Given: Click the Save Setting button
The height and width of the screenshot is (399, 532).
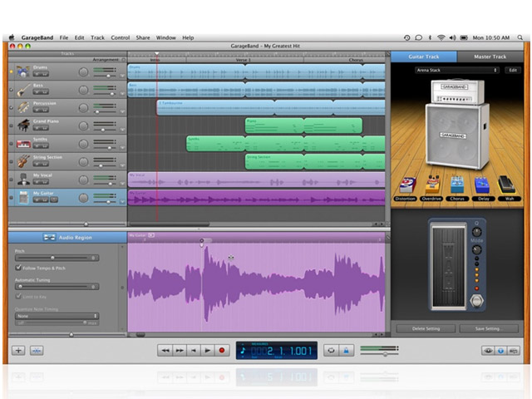Looking at the screenshot, I should pyautogui.click(x=489, y=328).
